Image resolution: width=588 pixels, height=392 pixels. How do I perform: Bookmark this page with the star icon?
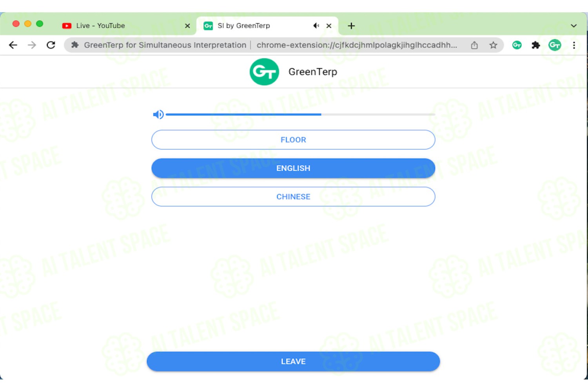(493, 45)
